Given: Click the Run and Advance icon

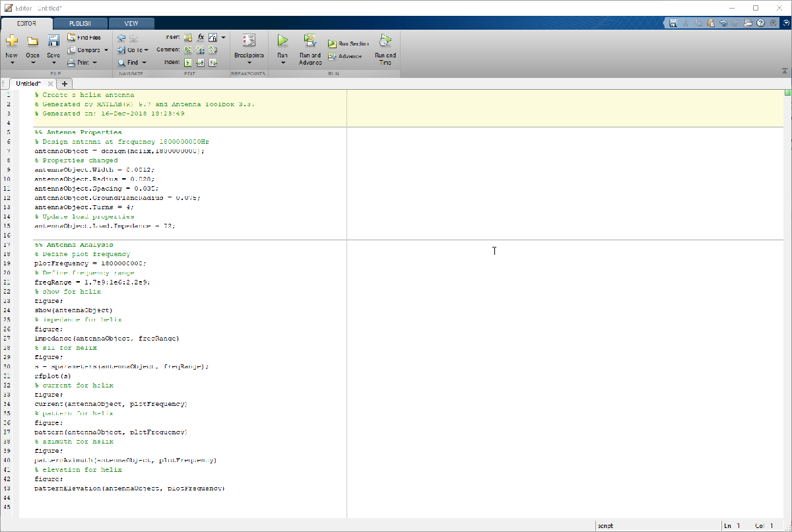Looking at the screenshot, I should tap(310, 41).
